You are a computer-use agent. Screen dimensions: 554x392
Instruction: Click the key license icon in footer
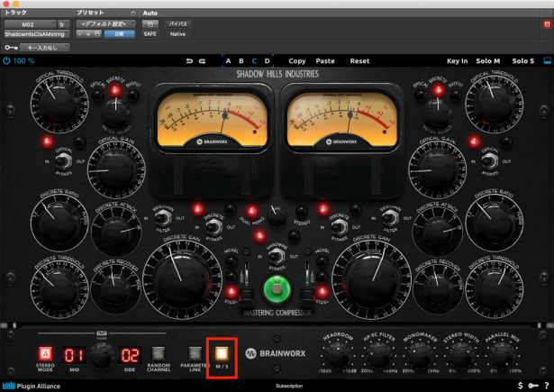click(x=533, y=385)
